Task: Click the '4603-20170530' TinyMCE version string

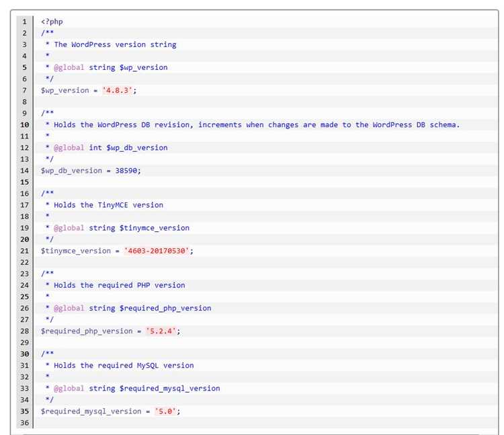Action: [x=157, y=251]
